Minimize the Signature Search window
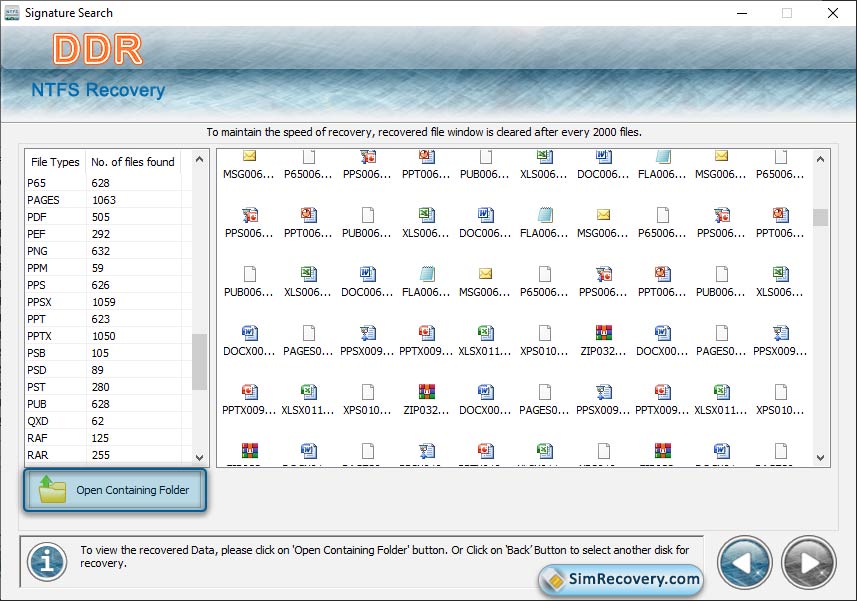 click(x=742, y=13)
